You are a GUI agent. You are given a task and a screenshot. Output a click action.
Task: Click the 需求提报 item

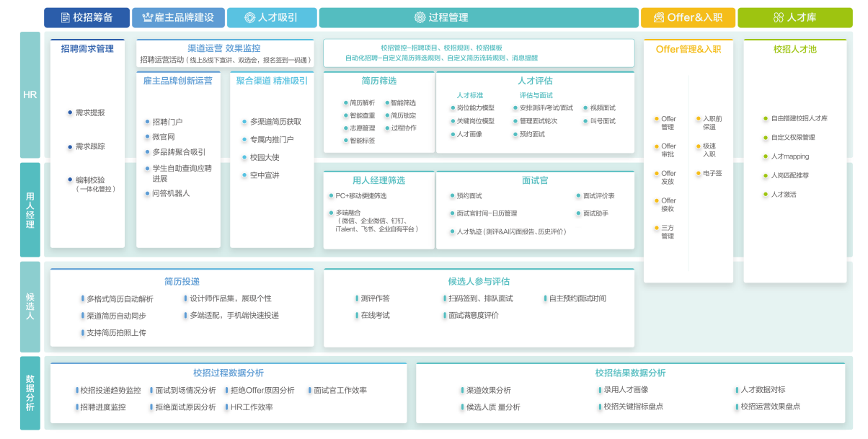90,112
